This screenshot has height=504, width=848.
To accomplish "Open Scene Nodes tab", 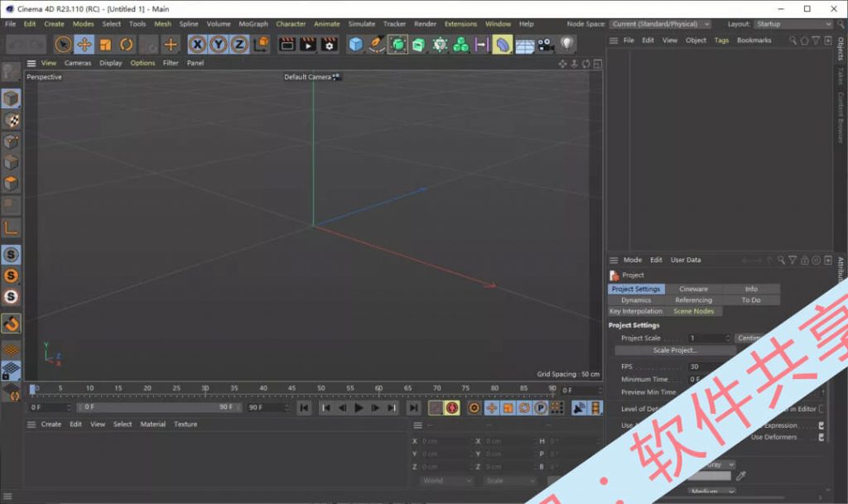I will (x=693, y=311).
